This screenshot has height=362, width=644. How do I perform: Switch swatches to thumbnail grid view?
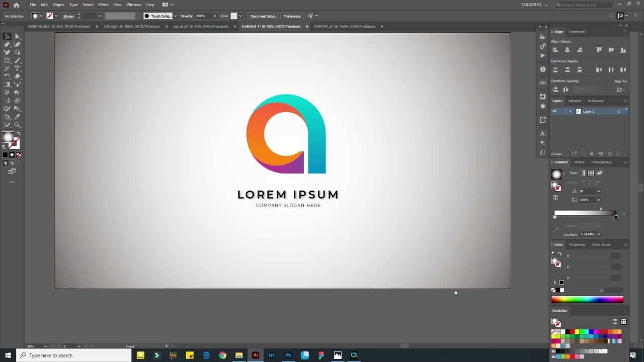623,321
